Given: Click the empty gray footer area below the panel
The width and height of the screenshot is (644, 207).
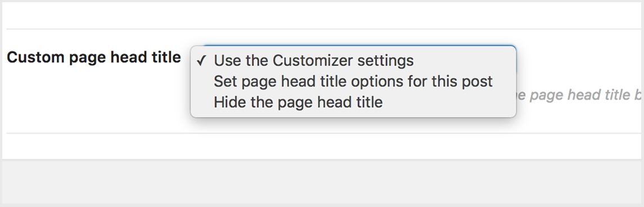Looking at the screenshot, I should click(x=322, y=182).
